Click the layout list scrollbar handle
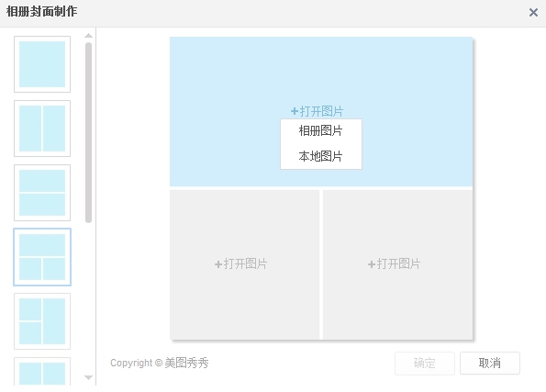Screen dimensions: 546x392 tap(88, 132)
